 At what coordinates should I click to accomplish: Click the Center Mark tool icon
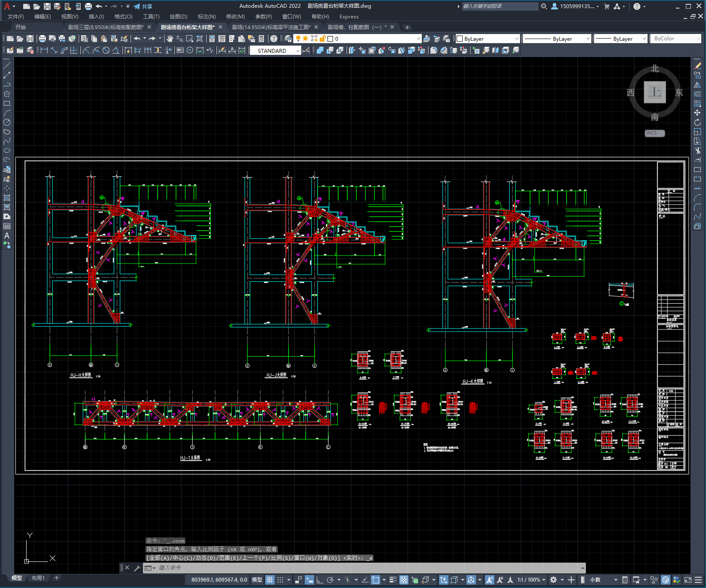[190, 50]
